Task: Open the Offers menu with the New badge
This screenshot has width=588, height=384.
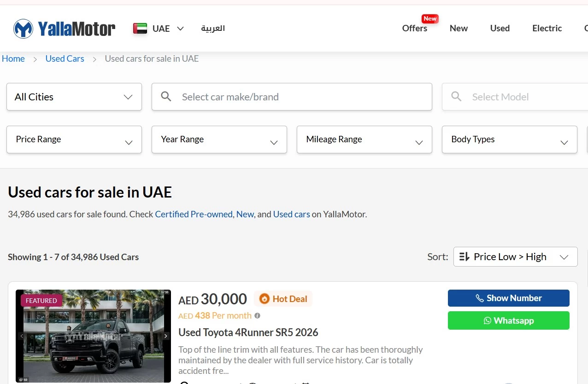Action: click(x=414, y=28)
